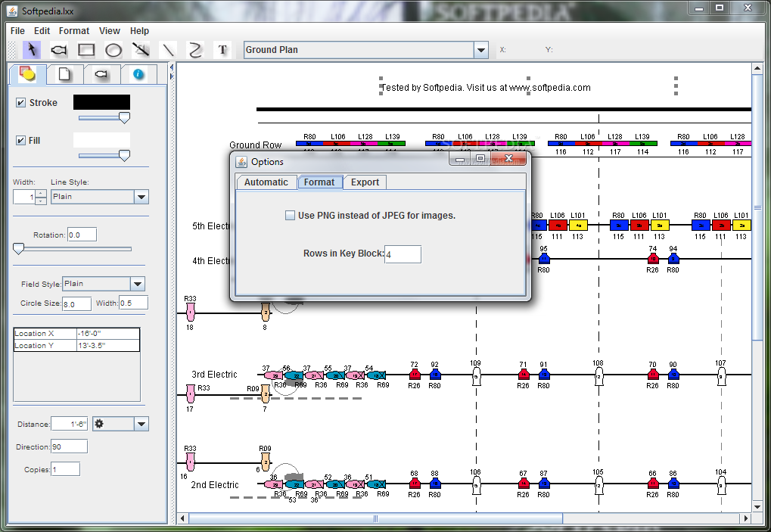Open the View menu
Image resolution: width=771 pixels, height=532 pixels.
tap(110, 30)
